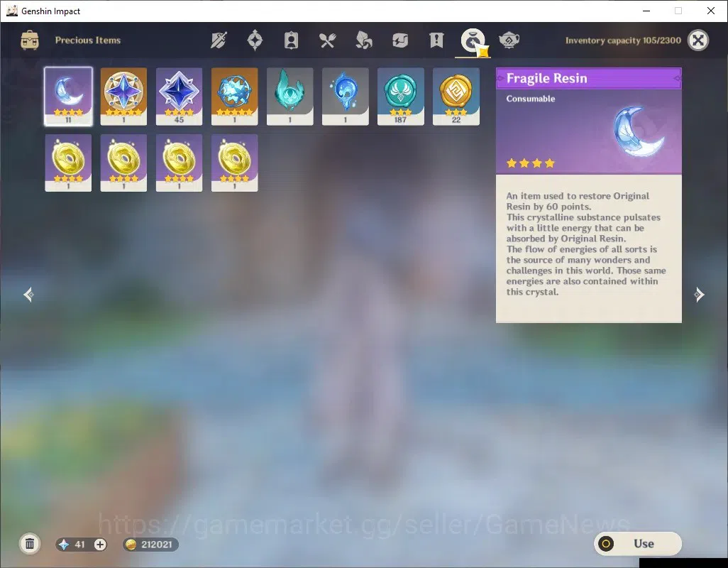The height and width of the screenshot is (568, 728).
Task: Open the Quest items tab
Action: [436, 40]
